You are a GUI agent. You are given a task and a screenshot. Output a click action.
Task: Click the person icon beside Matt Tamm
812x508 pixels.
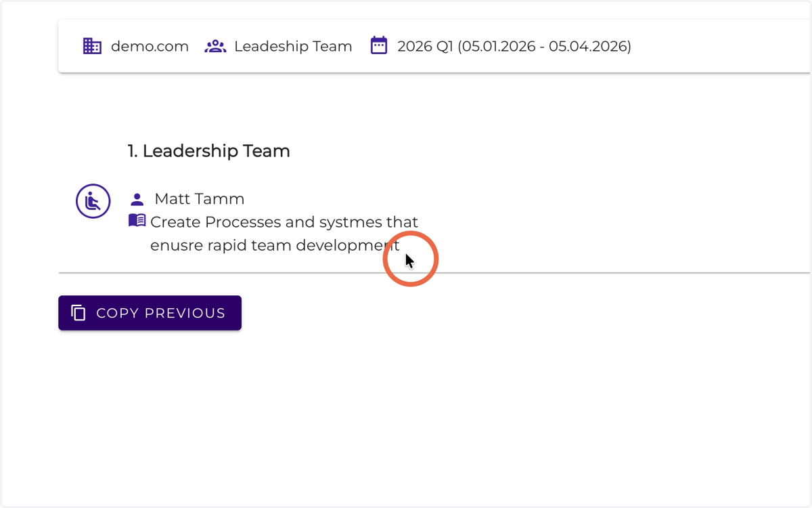(x=137, y=199)
